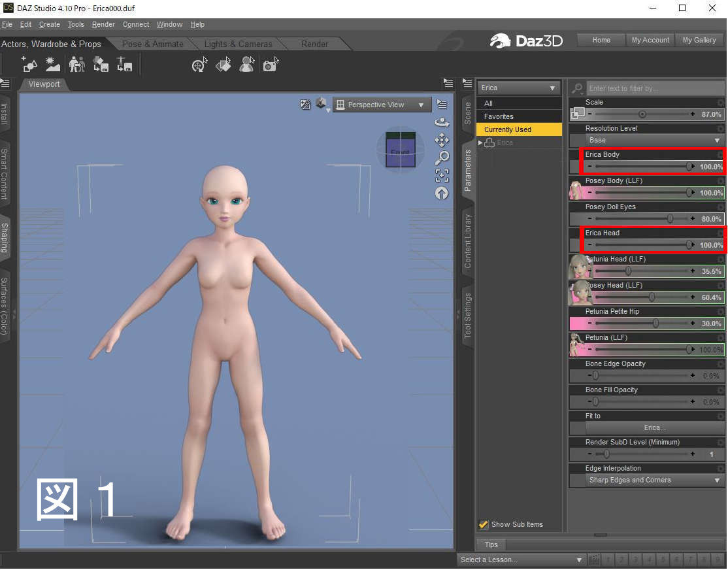Click the Home button

click(x=601, y=41)
